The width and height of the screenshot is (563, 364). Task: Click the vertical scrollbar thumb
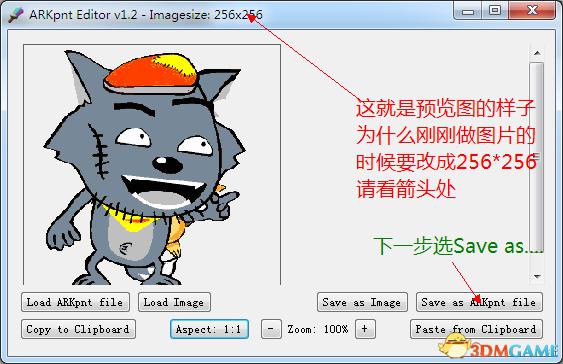pos(537,156)
